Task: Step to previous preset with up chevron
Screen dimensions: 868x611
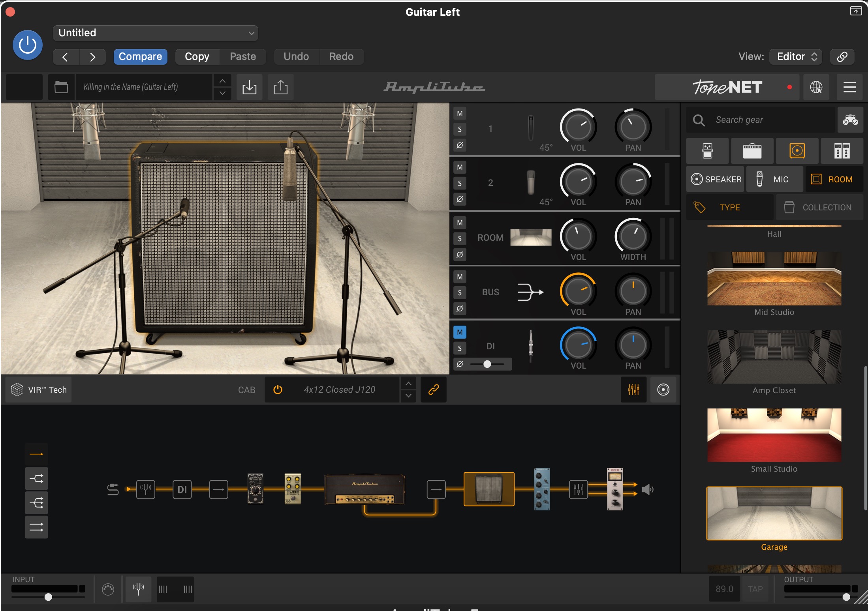Action: [x=223, y=81]
